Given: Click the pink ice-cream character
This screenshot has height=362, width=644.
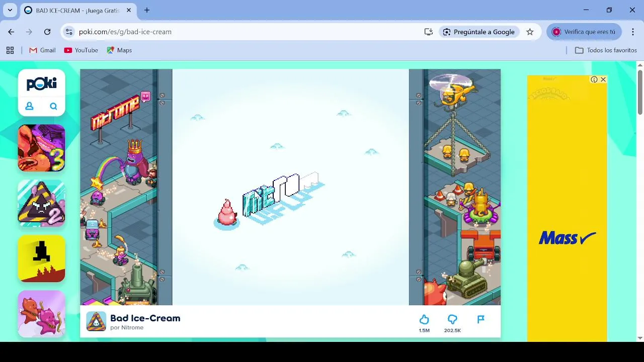Looking at the screenshot, I should point(227,213).
